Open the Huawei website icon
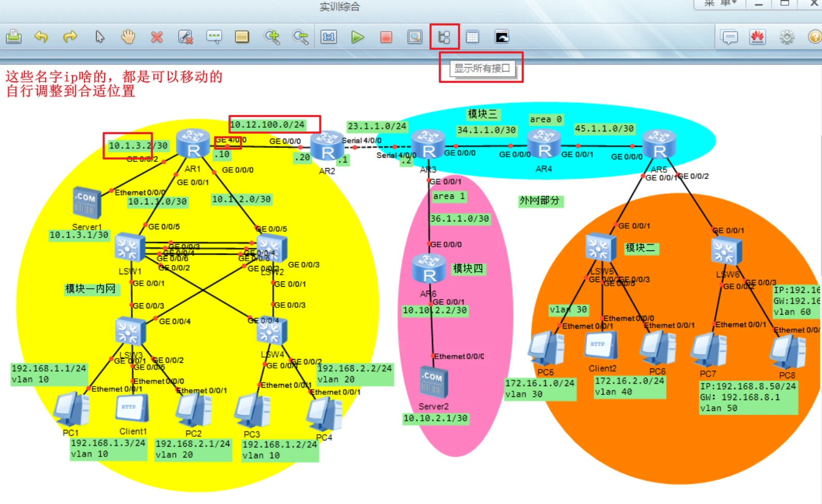 [758, 37]
